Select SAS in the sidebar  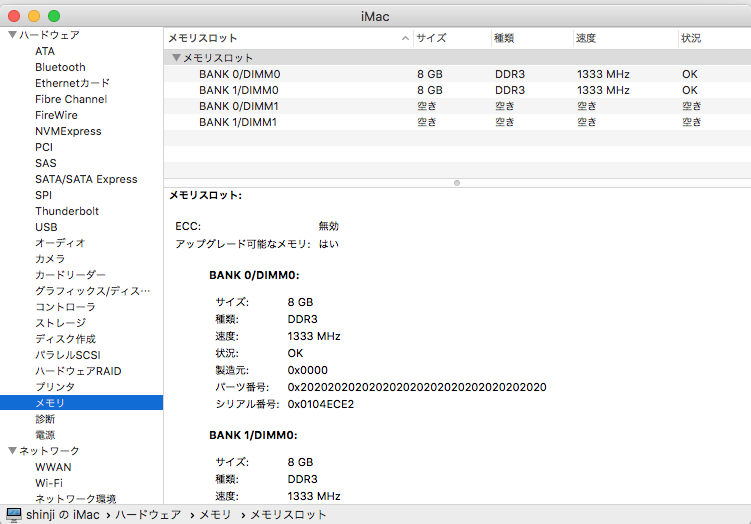click(x=46, y=163)
